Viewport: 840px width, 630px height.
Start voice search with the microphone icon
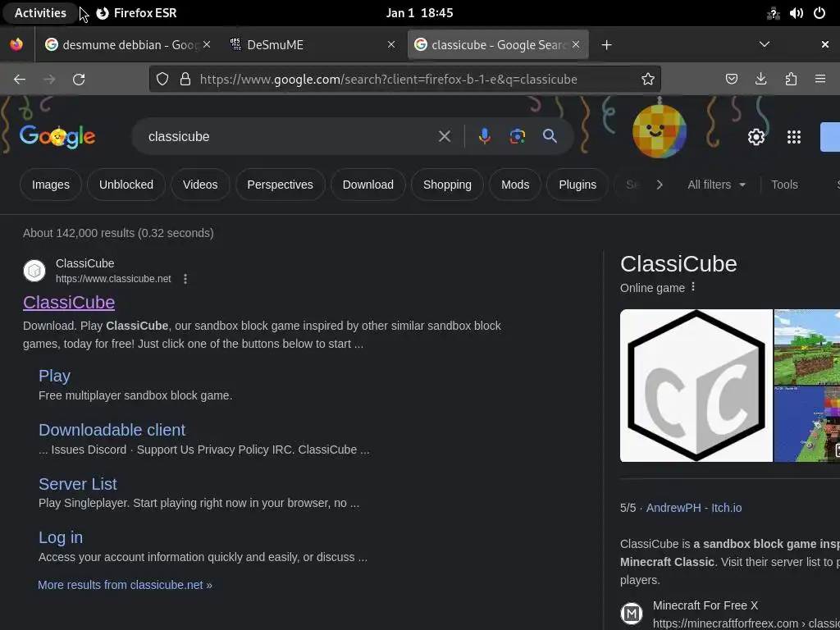tap(484, 137)
